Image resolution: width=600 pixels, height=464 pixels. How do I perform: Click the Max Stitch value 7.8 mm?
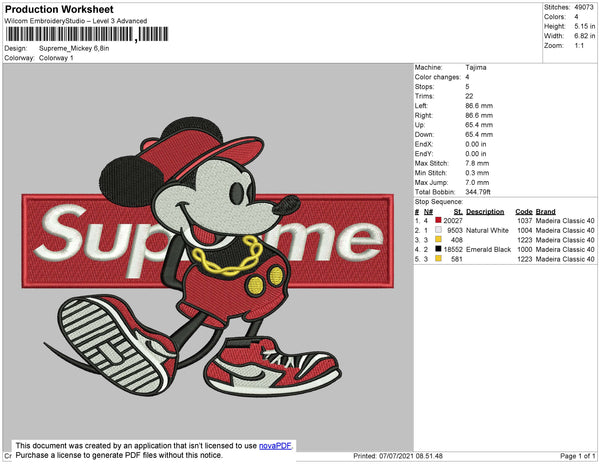pyautogui.click(x=477, y=163)
